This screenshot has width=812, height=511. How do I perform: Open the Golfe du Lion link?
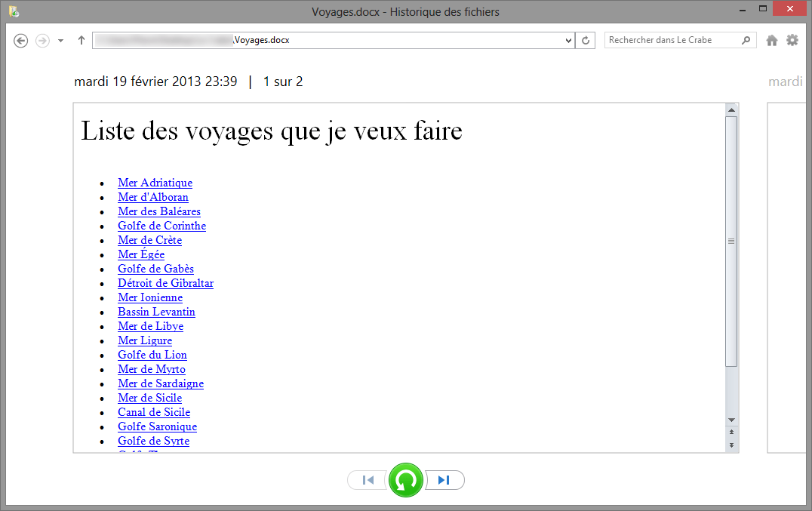pos(152,355)
